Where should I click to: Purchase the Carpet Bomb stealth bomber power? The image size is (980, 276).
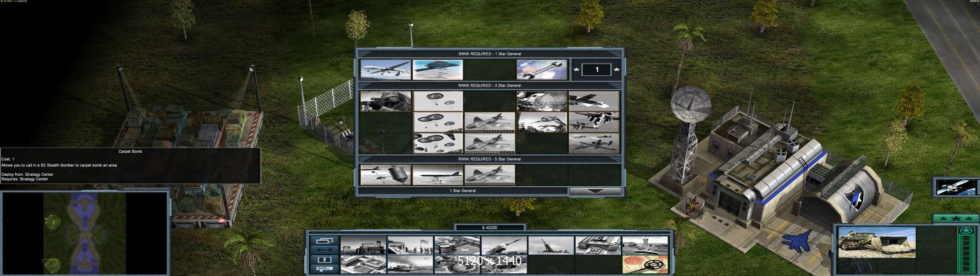(437, 69)
